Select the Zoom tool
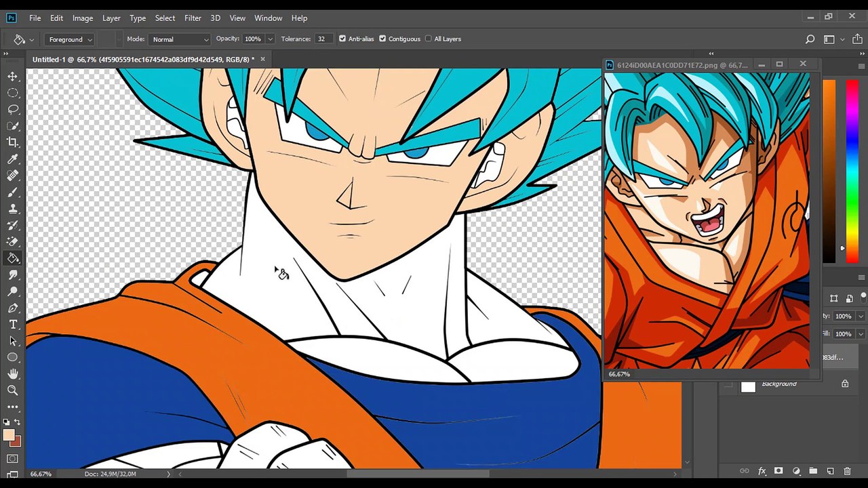The image size is (868, 488). (13, 390)
